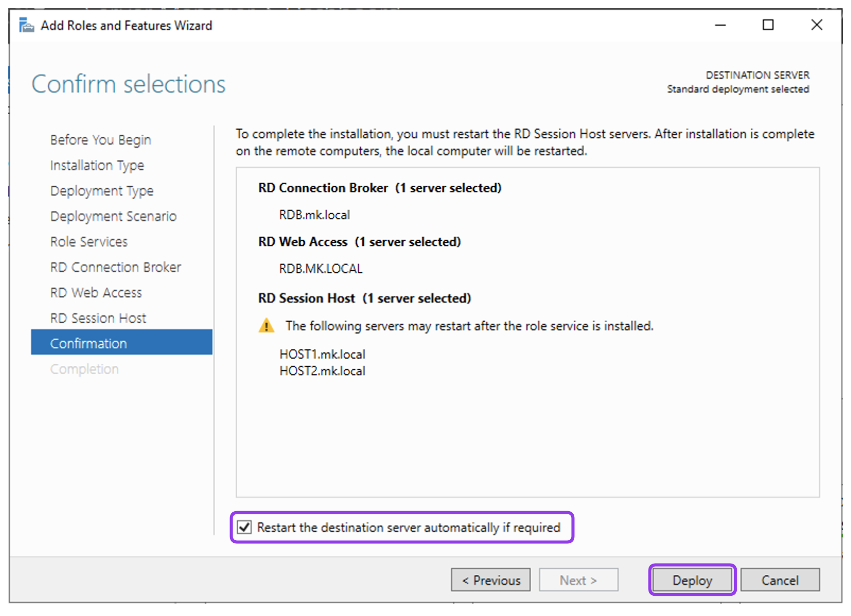Image resolution: width=851 pixels, height=616 pixels.
Task: Click the greyed Completion step
Action: point(85,369)
